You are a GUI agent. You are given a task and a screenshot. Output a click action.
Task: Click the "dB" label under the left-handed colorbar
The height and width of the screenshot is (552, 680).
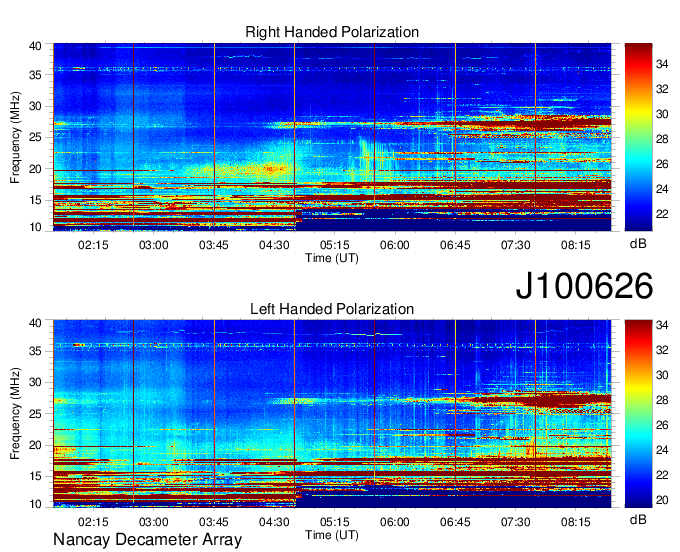point(638,519)
